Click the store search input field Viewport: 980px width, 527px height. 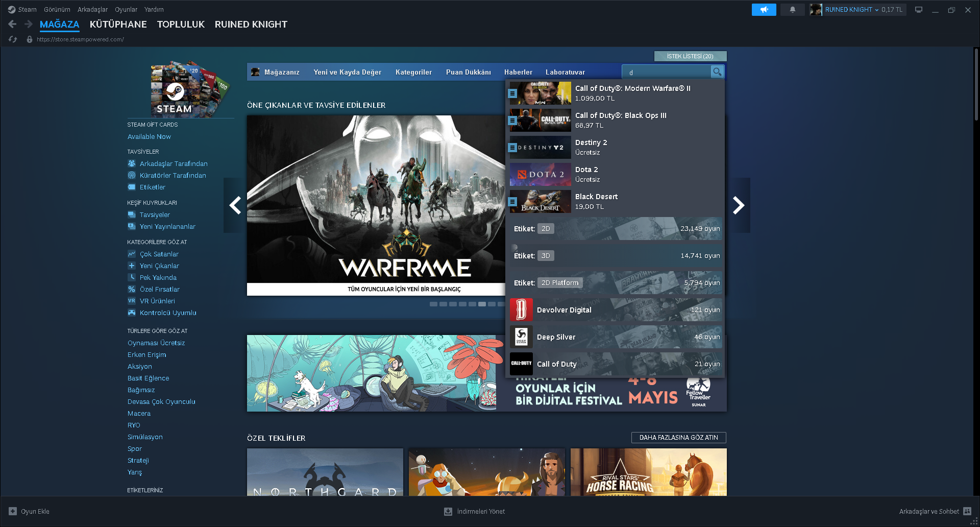coord(666,72)
